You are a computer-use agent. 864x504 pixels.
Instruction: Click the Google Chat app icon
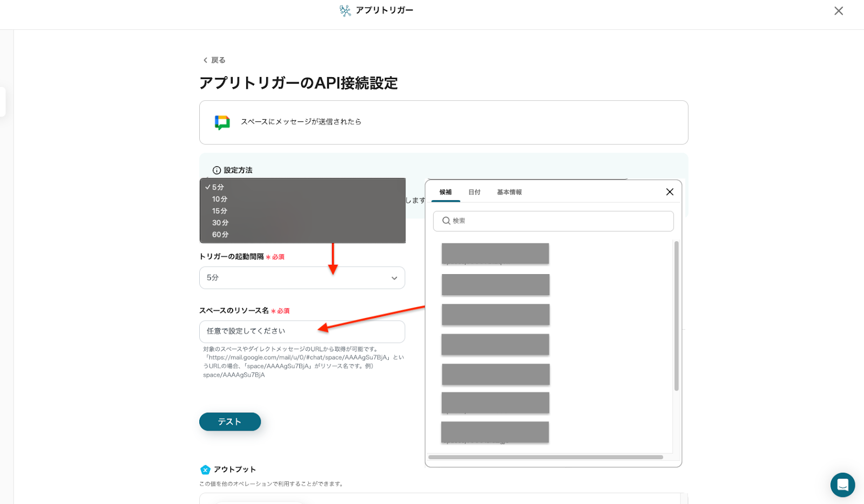(x=222, y=122)
